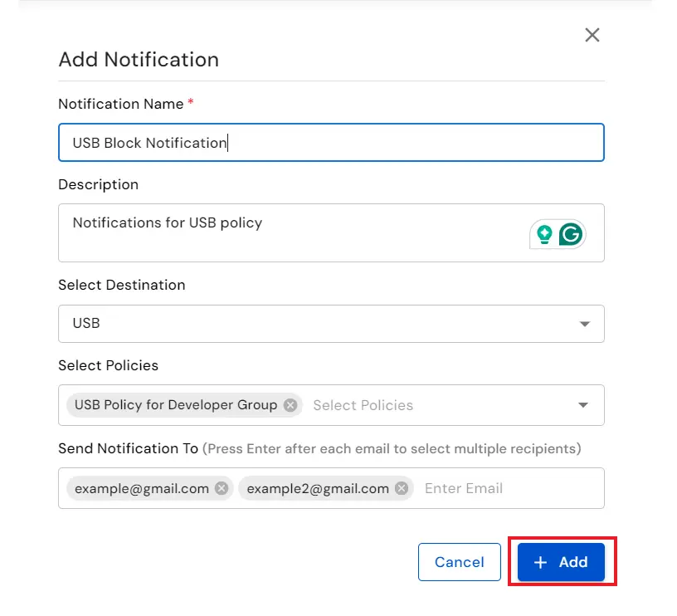Click the Enter Email field to add recipients
Image resolution: width=677 pixels, height=616 pixels.
click(463, 488)
